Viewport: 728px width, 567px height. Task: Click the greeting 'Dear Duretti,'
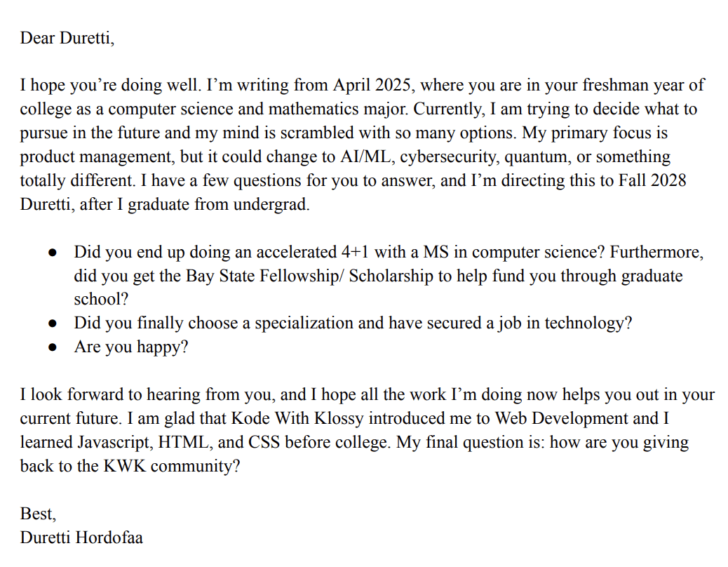[x=67, y=38]
